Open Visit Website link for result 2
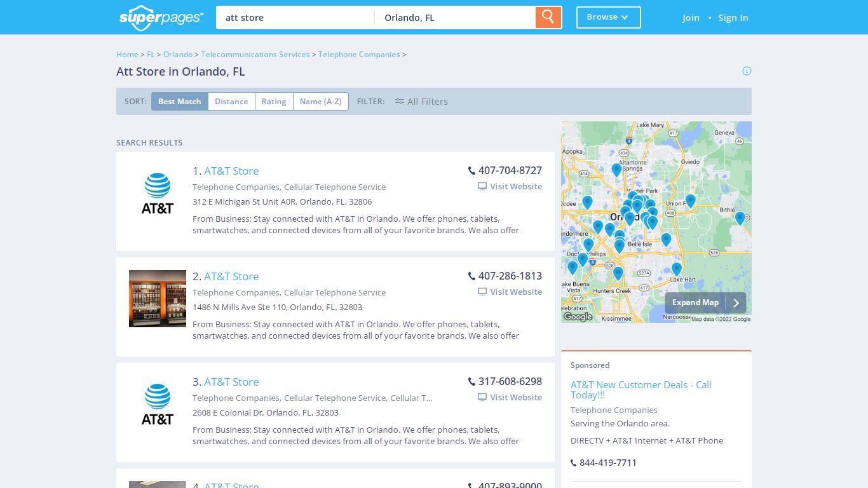Viewport: 868px width, 488px height. coord(510,292)
